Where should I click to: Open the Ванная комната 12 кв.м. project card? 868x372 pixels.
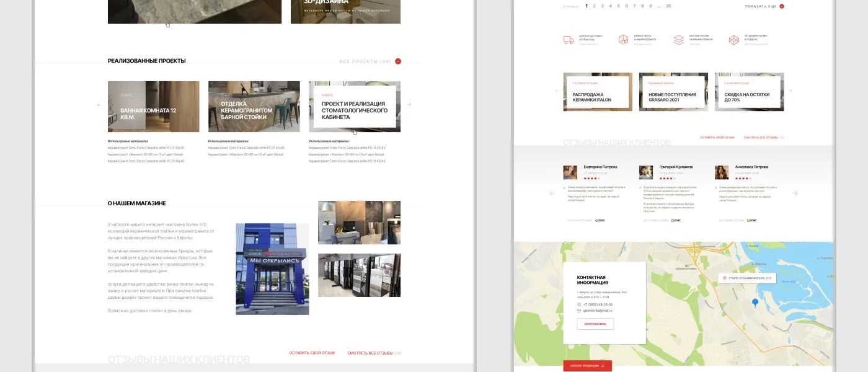[153, 107]
